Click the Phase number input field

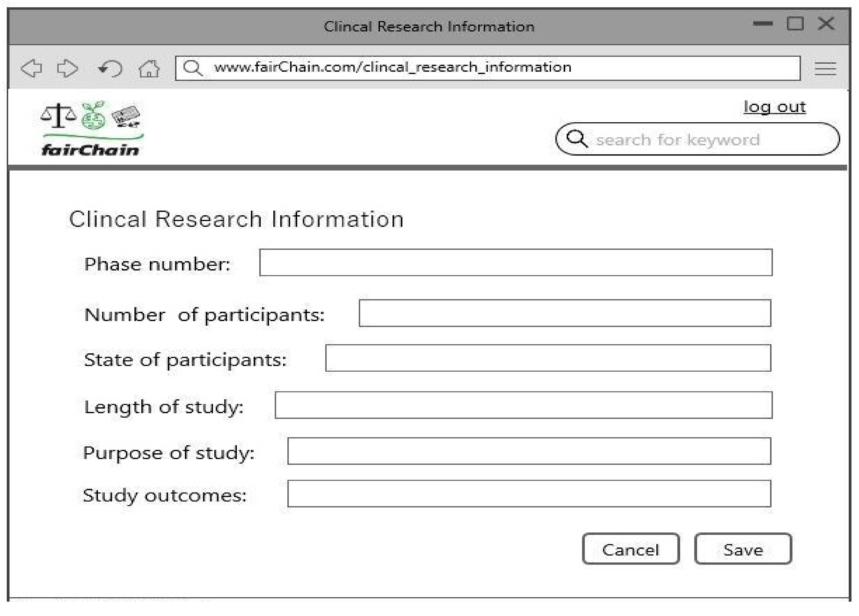tap(515, 262)
